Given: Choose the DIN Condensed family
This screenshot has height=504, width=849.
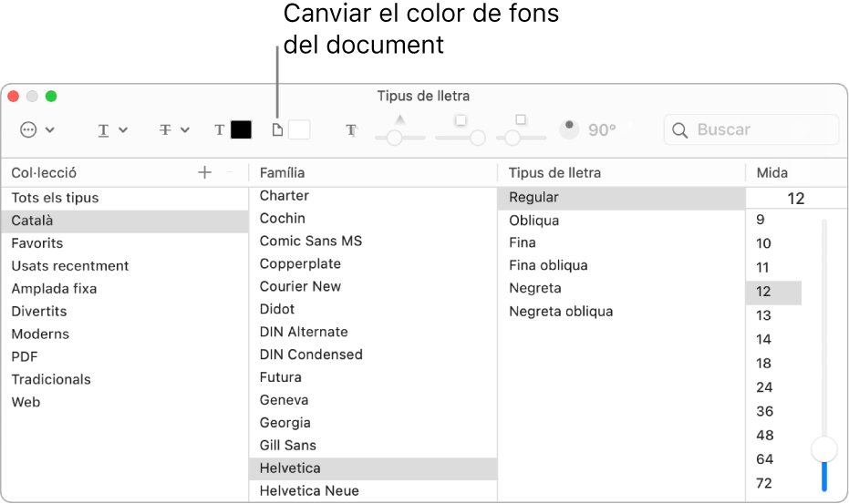Looking at the screenshot, I should pyautogui.click(x=373, y=355).
